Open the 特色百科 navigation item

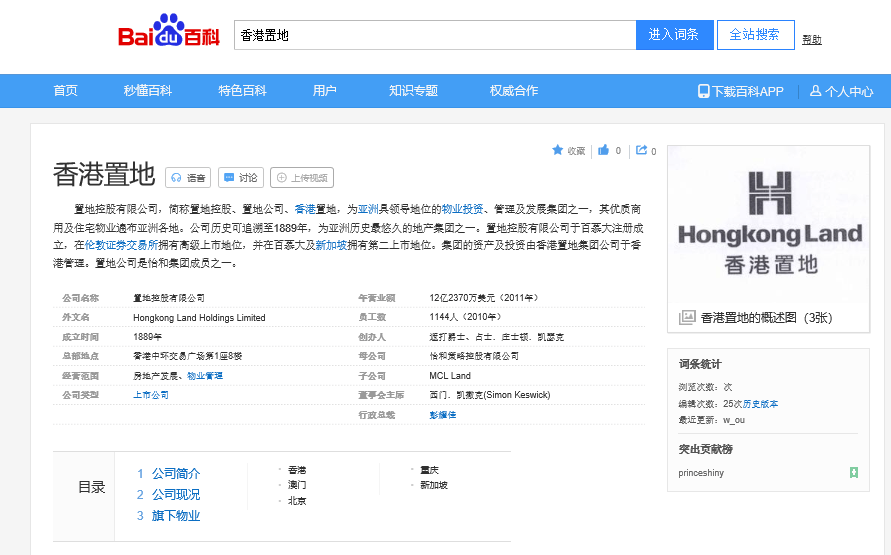point(243,91)
